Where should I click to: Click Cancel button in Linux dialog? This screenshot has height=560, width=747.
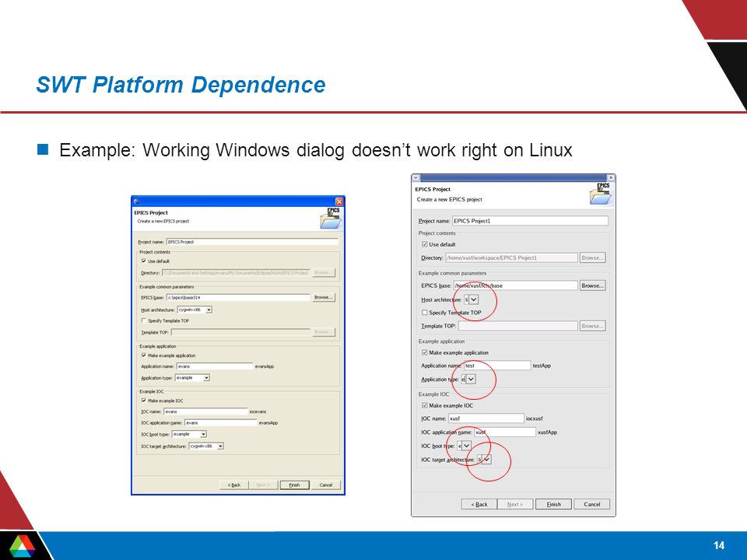591,504
